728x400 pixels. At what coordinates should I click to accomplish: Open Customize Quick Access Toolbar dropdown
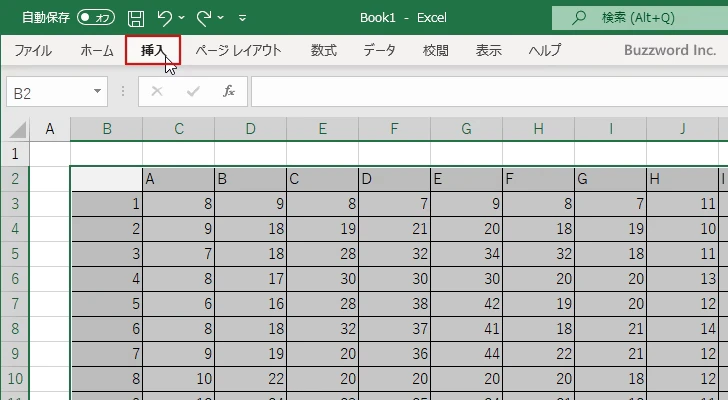click(x=242, y=18)
